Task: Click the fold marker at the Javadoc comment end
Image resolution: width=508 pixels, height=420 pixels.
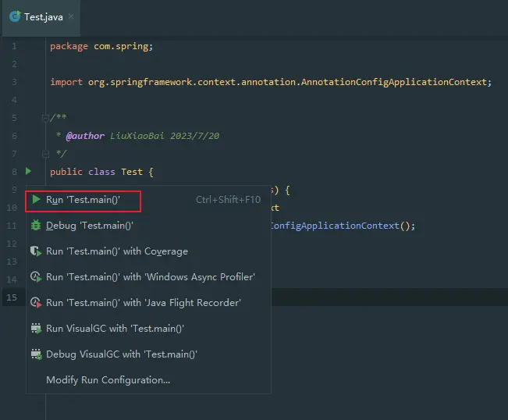Action: [45, 154]
